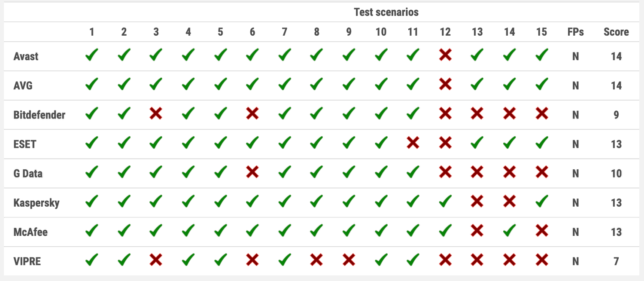Click McAfee's FPs value N
The height and width of the screenshot is (281, 644).
(x=575, y=232)
